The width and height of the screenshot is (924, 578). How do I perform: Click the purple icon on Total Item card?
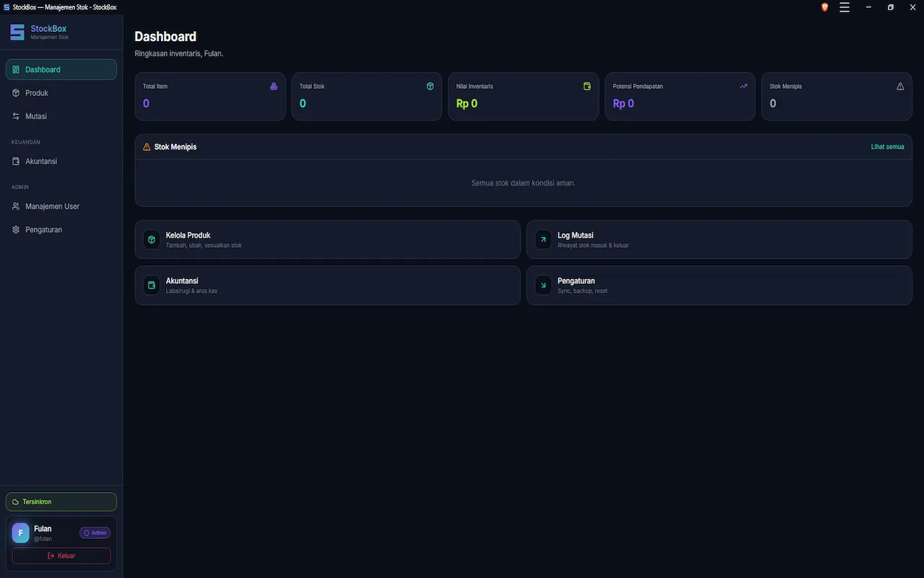coord(274,86)
